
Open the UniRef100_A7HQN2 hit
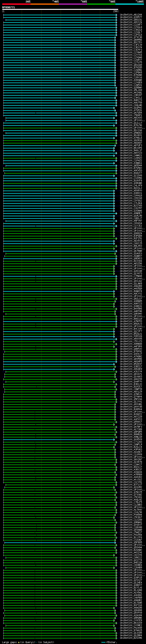[x=131, y=357]
